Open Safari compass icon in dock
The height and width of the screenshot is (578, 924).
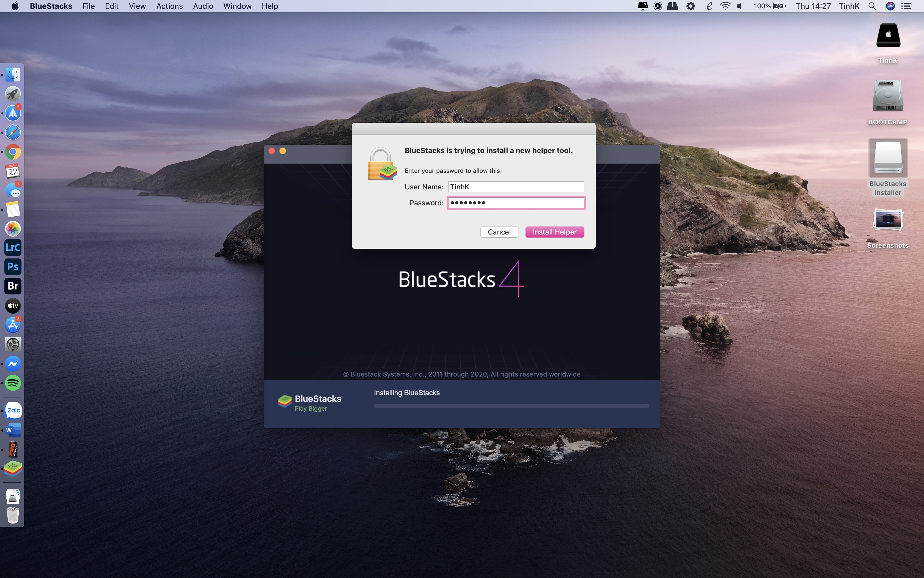point(13,133)
